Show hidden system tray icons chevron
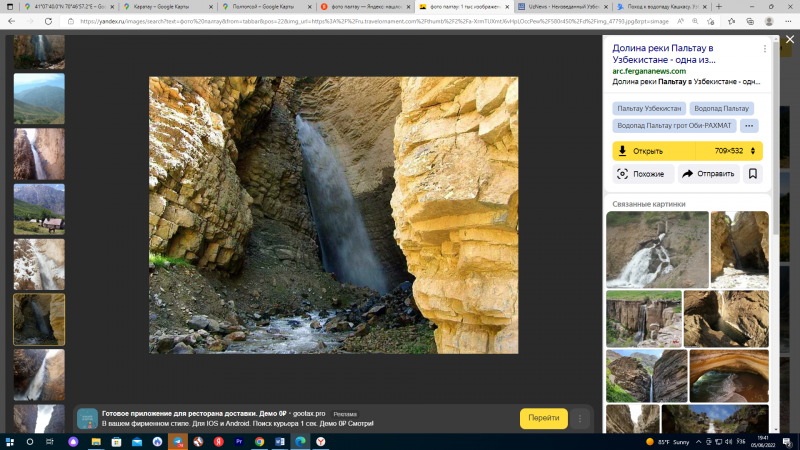This screenshot has height=450, width=800. tap(698, 442)
